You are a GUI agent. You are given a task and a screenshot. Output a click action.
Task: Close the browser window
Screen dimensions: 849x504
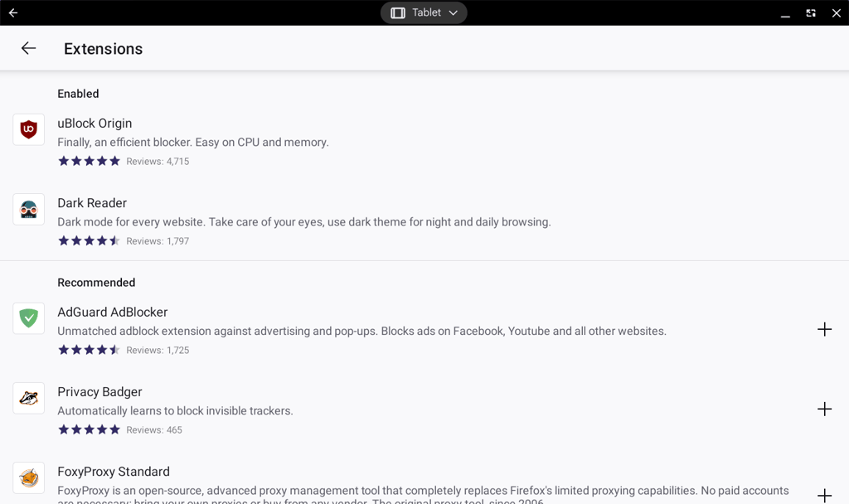pos(836,13)
